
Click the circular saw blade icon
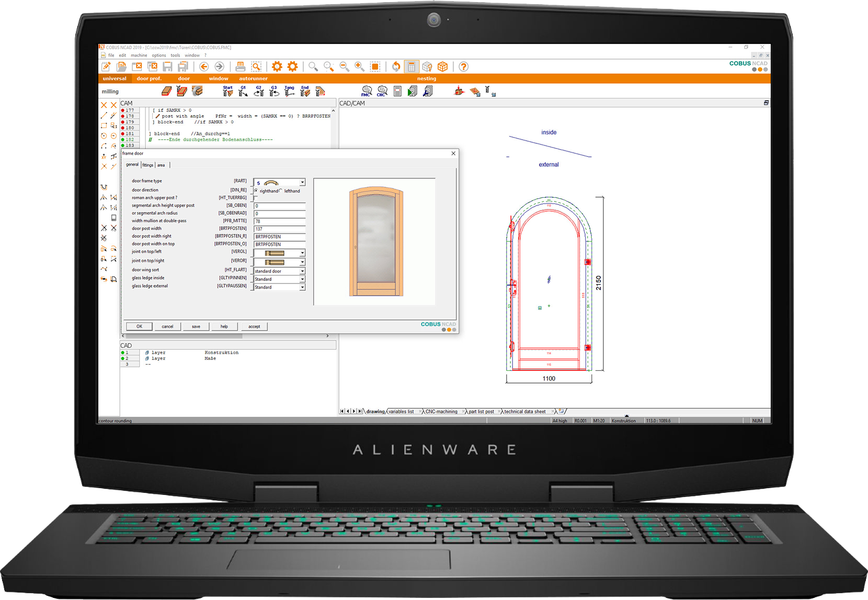197,91
